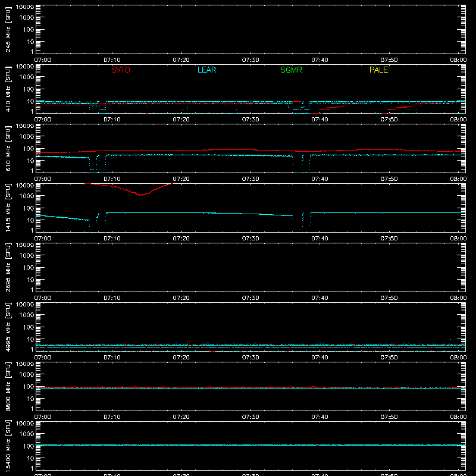Select the 2695 MHz [SFU] axis label
Viewport: 476px width, 476px height.
pyautogui.click(x=8, y=267)
